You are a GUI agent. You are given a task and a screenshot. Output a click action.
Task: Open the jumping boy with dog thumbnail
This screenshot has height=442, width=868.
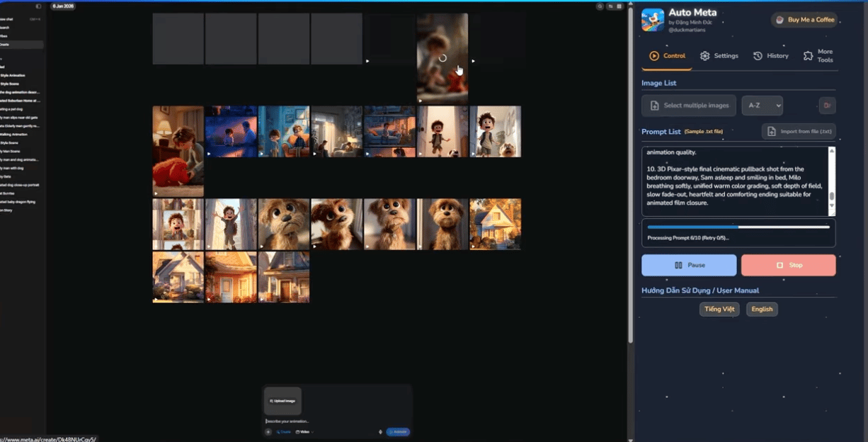(x=442, y=132)
